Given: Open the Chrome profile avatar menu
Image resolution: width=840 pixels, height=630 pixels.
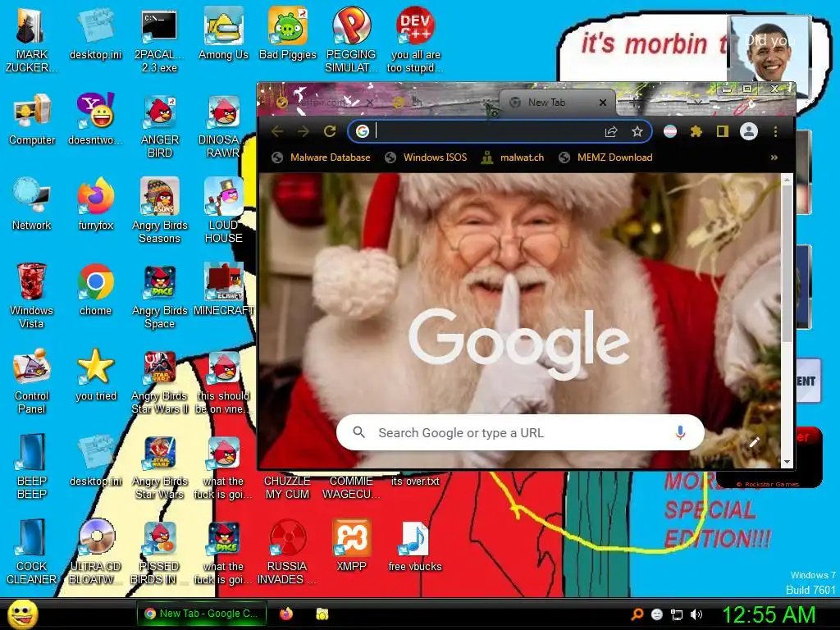Looking at the screenshot, I should [749, 131].
